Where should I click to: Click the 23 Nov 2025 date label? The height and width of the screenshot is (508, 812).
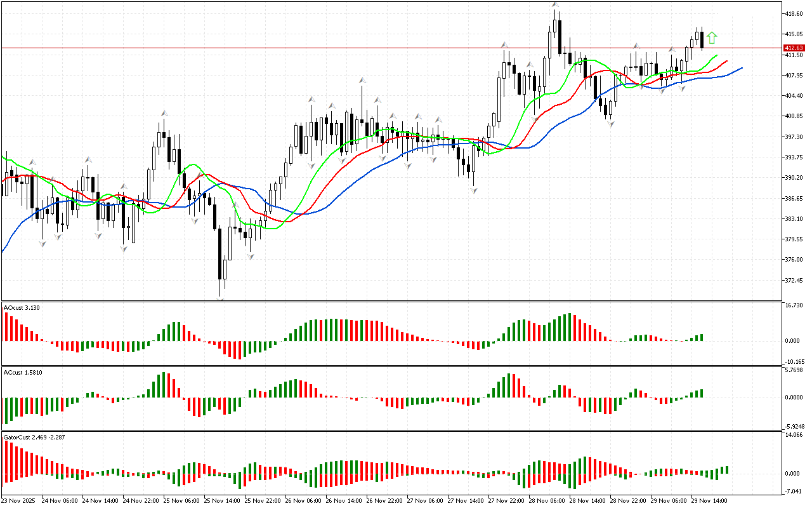pos(20,501)
